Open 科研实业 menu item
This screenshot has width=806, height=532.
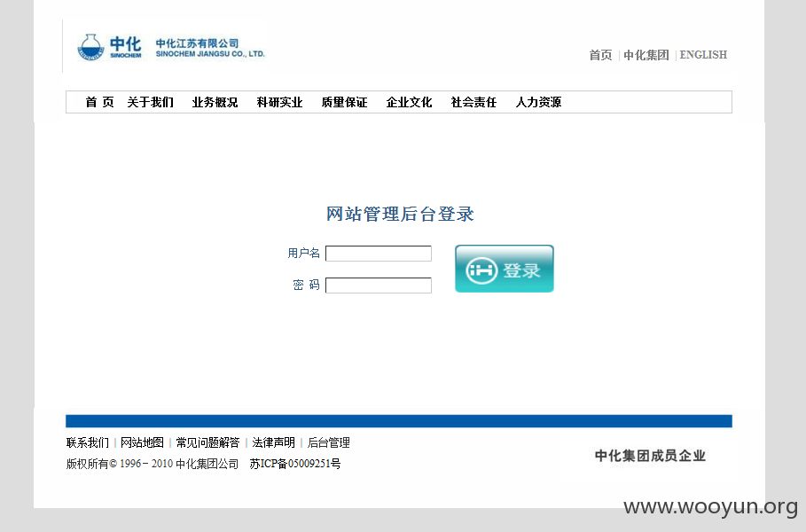(279, 102)
